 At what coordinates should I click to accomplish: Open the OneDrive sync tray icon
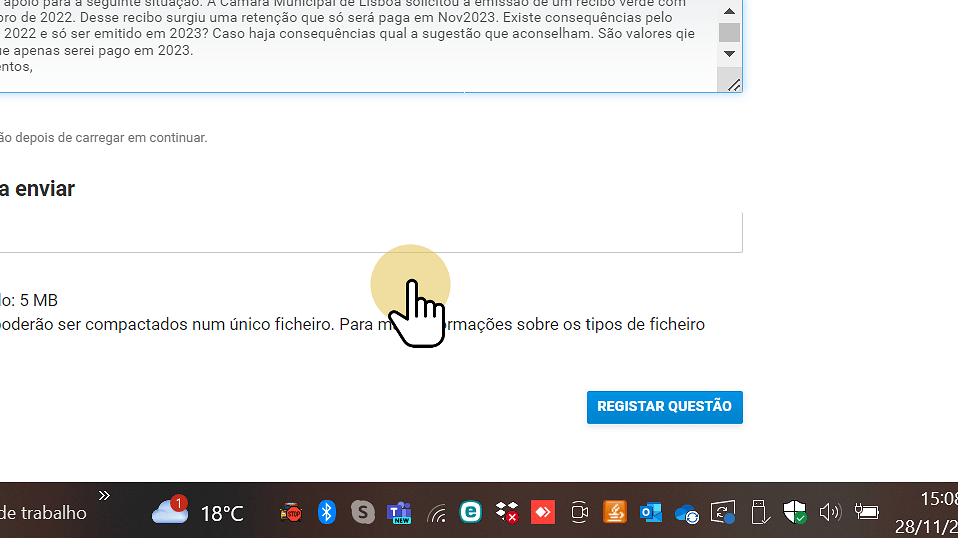click(687, 514)
